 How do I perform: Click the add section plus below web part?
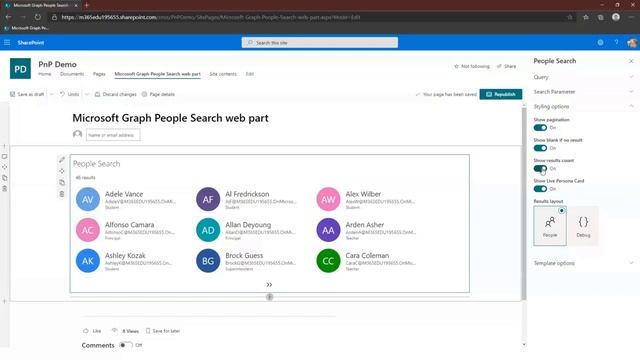(269, 297)
